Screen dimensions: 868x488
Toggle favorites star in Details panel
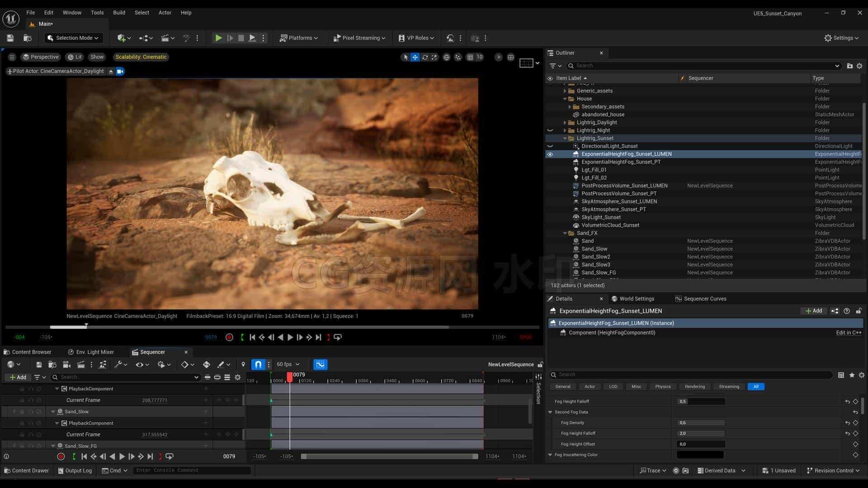pos(852,375)
